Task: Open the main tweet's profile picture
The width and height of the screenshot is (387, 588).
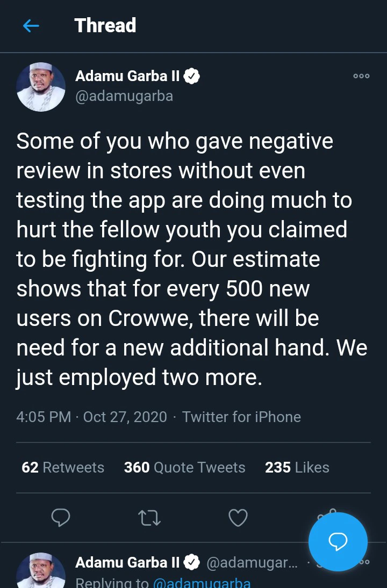Action: pyautogui.click(x=41, y=86)
